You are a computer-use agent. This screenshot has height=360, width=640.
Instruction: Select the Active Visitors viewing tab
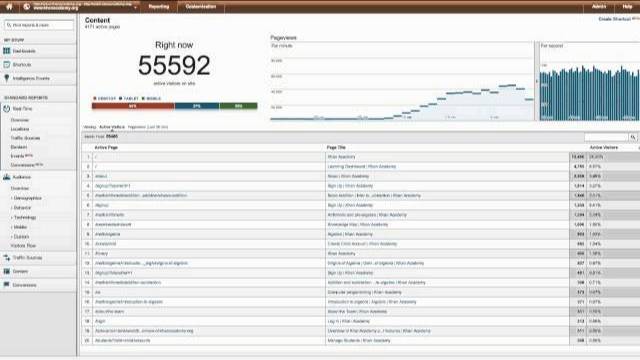click(112, 127)
